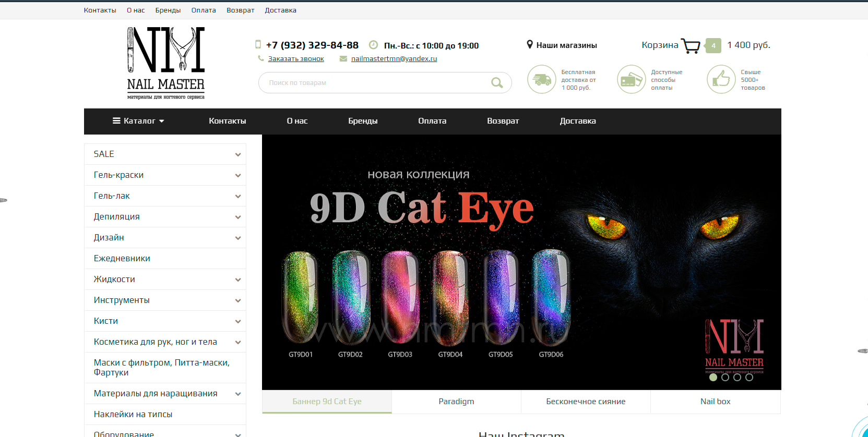Screen dimensions: 868x437
Task: Expand the Гель-лак category
Action: click(x=238, y=196)
